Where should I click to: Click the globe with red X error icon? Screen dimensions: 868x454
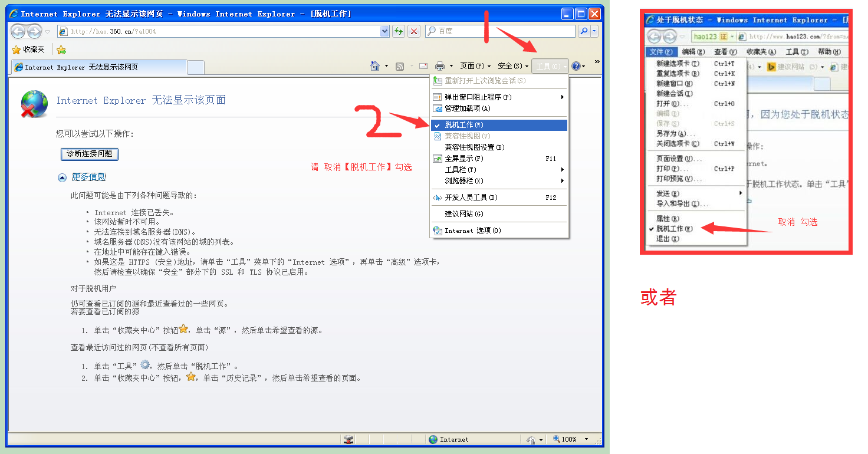(34, 104)
